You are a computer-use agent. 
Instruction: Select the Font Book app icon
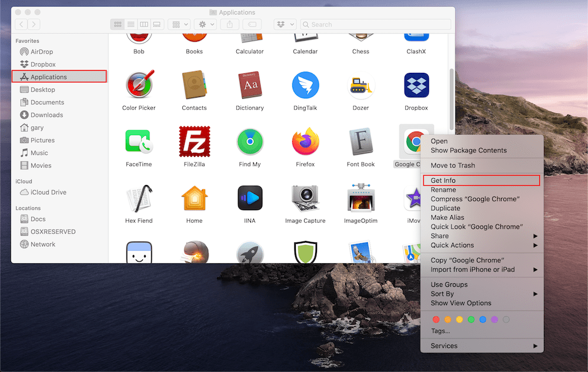(361, 142)
